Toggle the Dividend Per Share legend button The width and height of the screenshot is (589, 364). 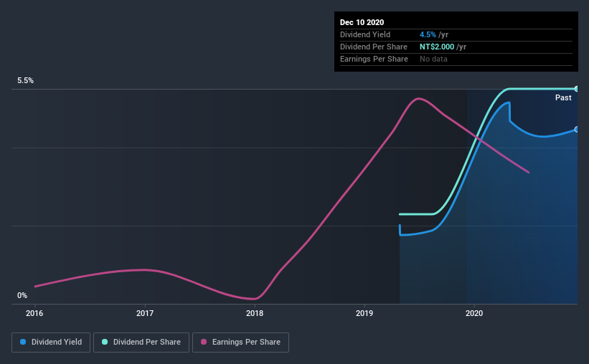(141, 343)
